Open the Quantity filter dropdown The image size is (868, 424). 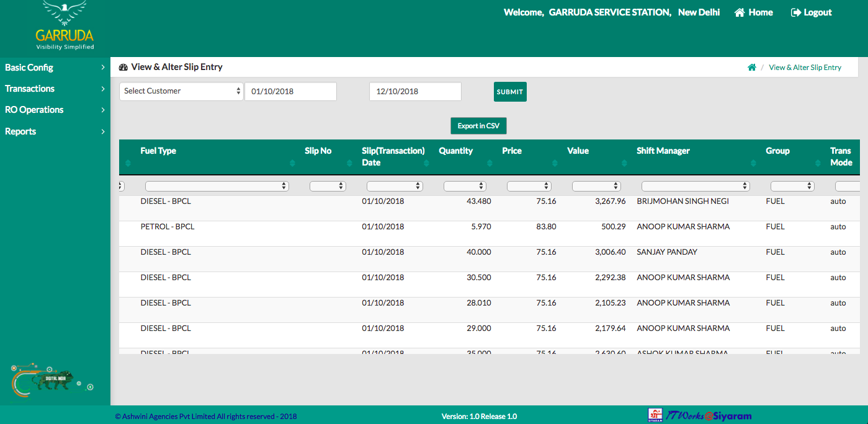pyautogui.click(x=465, y=186)
